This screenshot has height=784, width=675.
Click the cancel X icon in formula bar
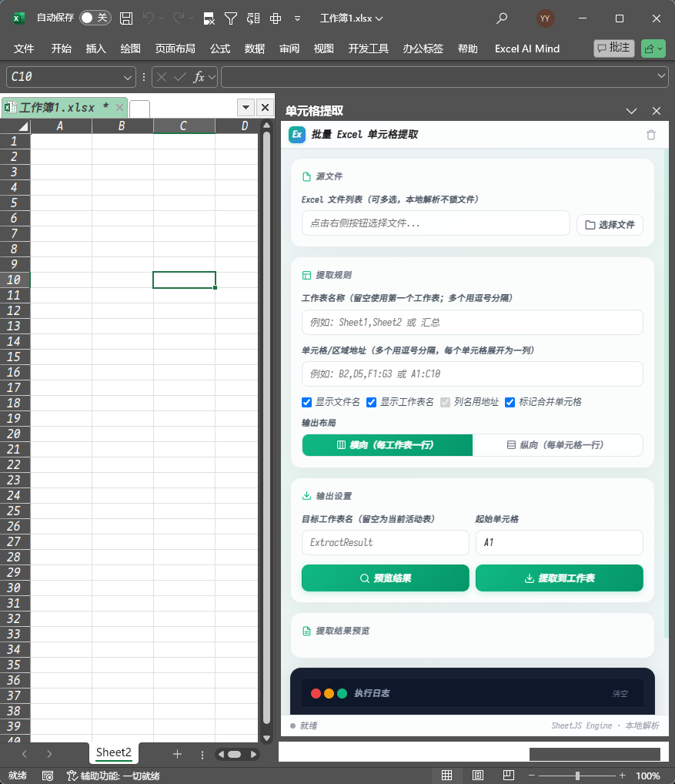(162, 77)
